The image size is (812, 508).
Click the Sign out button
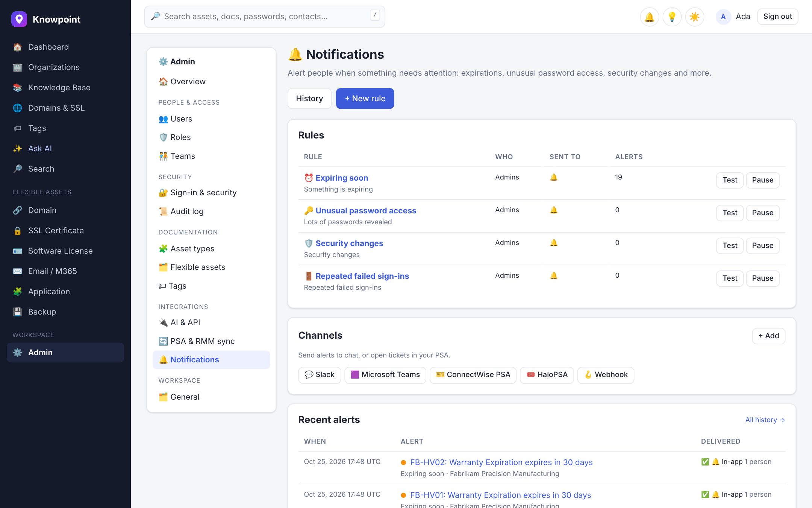pyautogui.click(x=777, y=17)
